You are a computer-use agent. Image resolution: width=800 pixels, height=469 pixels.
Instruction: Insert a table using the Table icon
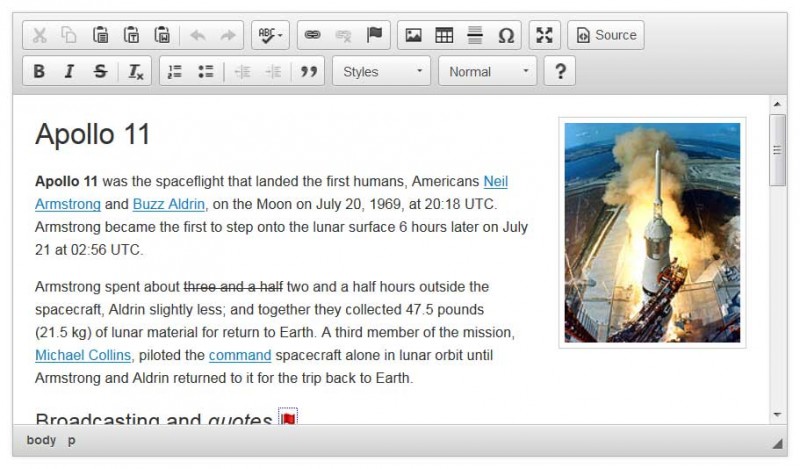tap(444, 35)
